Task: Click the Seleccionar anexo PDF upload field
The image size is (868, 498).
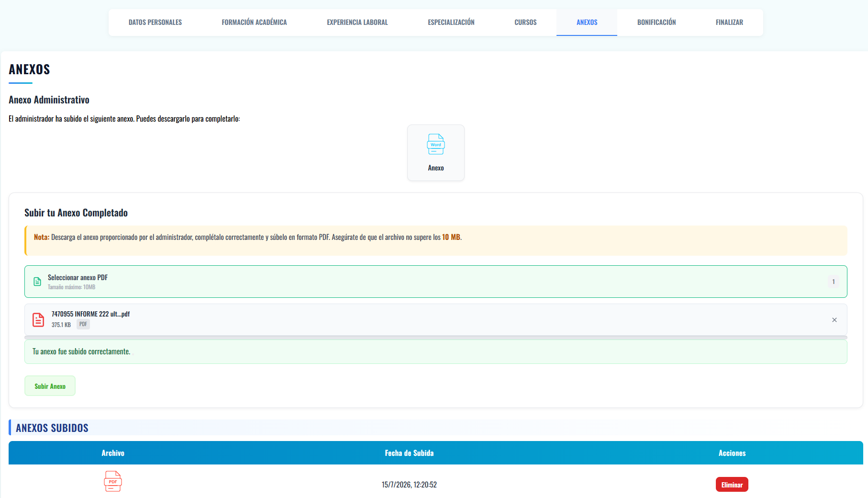Action: point(435,282)
